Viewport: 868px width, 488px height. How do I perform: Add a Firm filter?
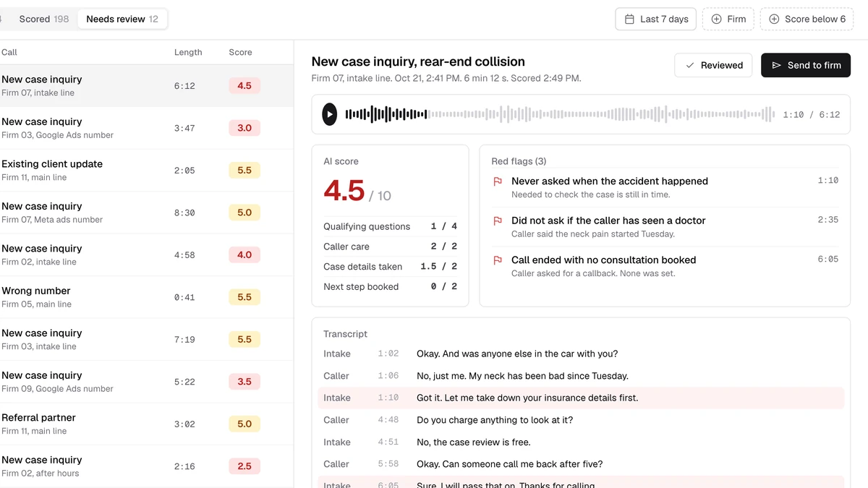point(728,19)
